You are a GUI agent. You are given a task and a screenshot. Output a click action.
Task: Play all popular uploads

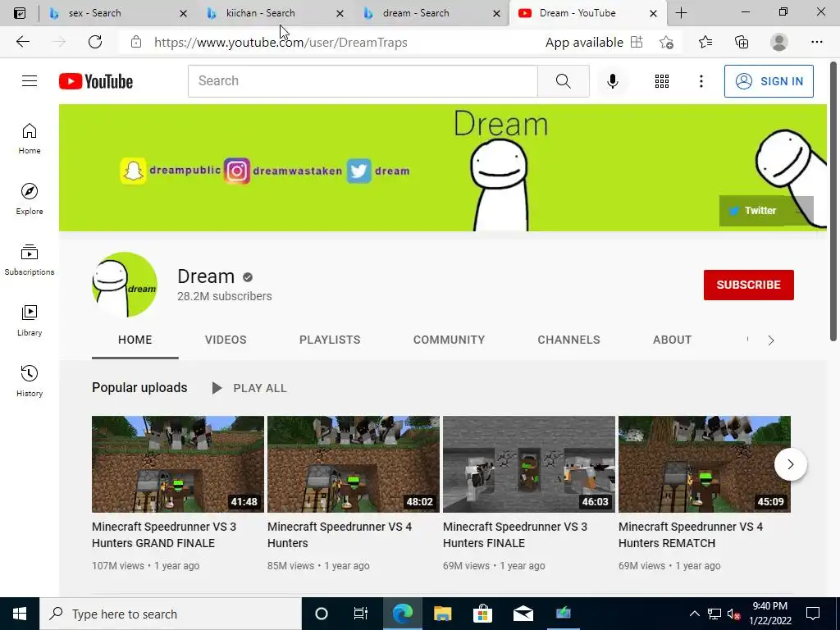249,388
